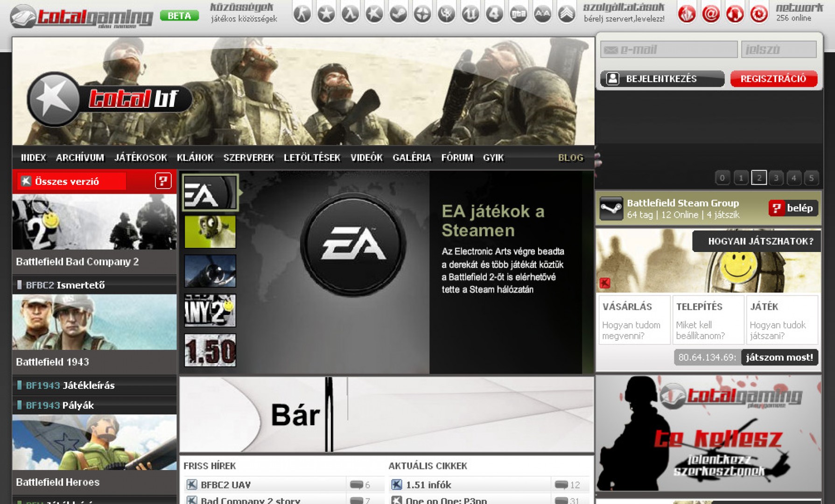Open the GALÉRIA menu item
Viewport: 835px width, 504px height.
[412, 158]
